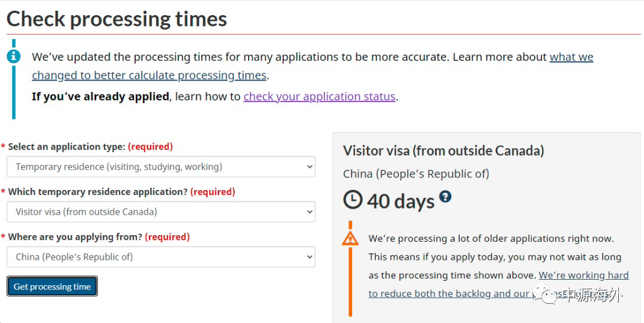
Task: Click the '40 days' processing time text
Action: coord(401,201)
